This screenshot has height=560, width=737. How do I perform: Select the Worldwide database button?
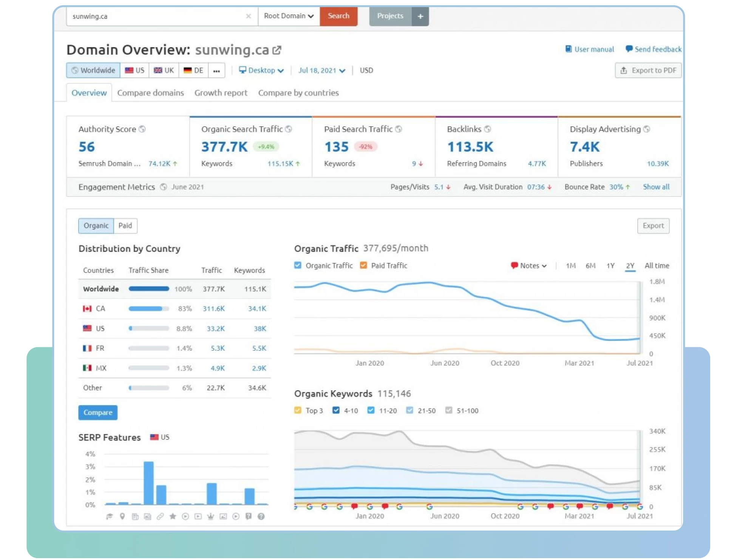93,70
